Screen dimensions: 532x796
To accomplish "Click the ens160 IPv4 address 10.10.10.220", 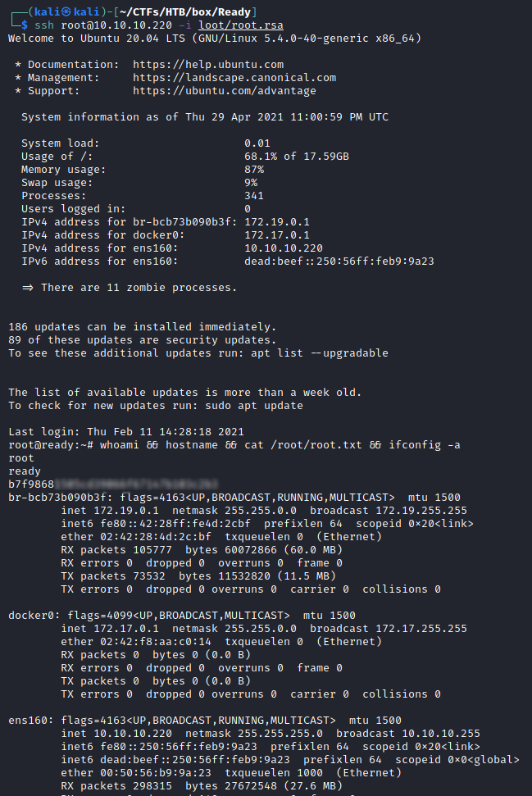I will (x=284, y=248).
